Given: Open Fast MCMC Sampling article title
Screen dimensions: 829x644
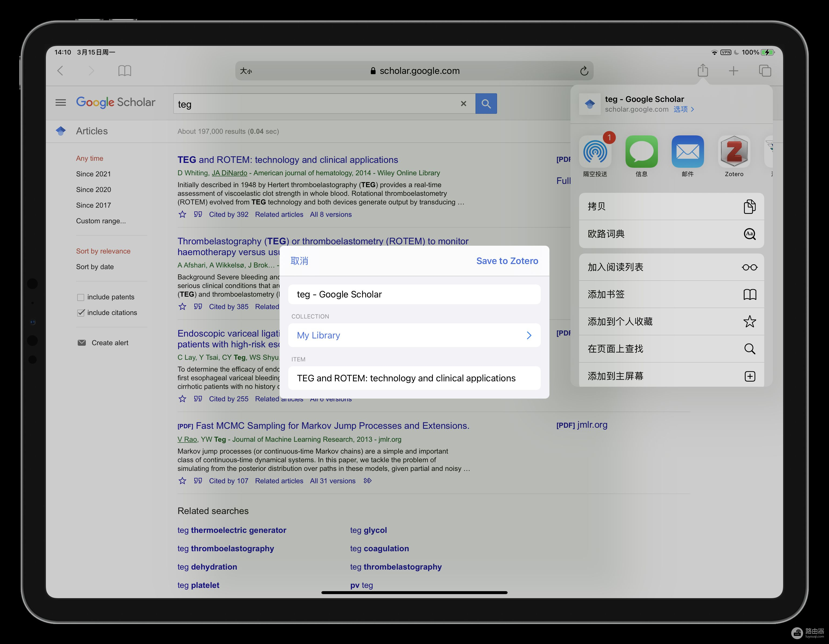Looking at the screenshot, I should pos(332,426).
